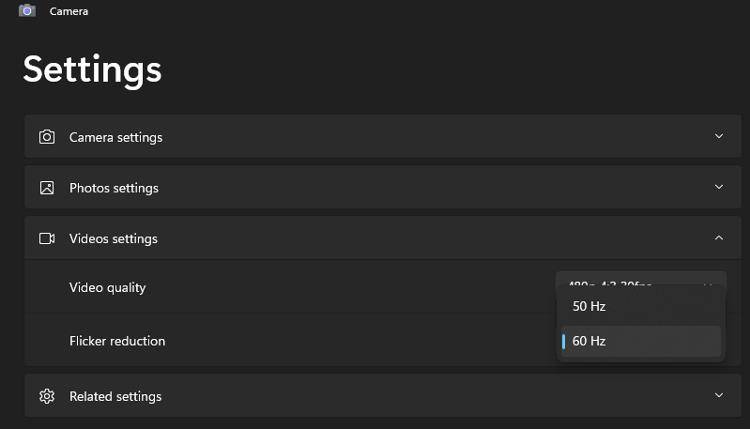Click the Photos settings label
Viewport: 750px width, 429px height.
pyautogui.click(x=113, y=188)
